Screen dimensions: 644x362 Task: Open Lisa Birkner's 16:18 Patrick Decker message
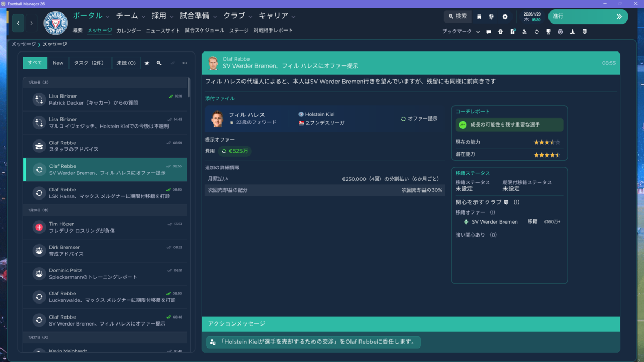click(x=105, y=99)
